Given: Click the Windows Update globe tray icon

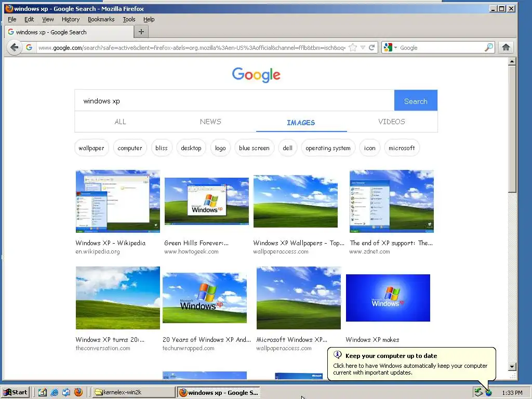Looking at the screenshot, I should (488, 393).
